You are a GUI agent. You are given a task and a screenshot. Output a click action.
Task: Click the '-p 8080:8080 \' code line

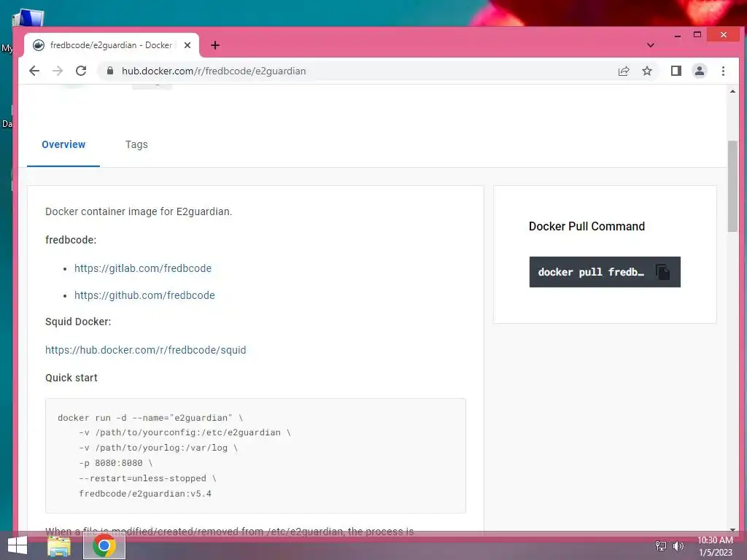click(116, 463)
